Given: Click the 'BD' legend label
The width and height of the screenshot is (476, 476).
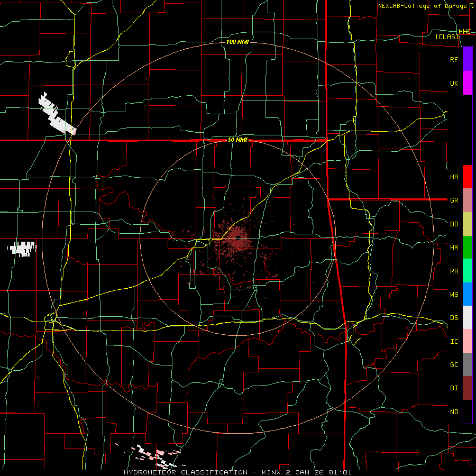Looking at the screenshot, I should [x=454, y=224].
